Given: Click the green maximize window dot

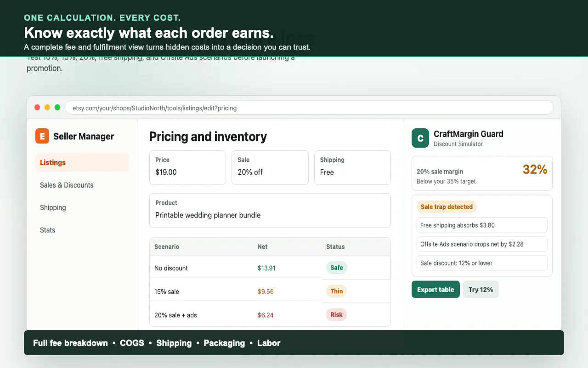Looking at the screenshot, I should (x=57, y=108).
